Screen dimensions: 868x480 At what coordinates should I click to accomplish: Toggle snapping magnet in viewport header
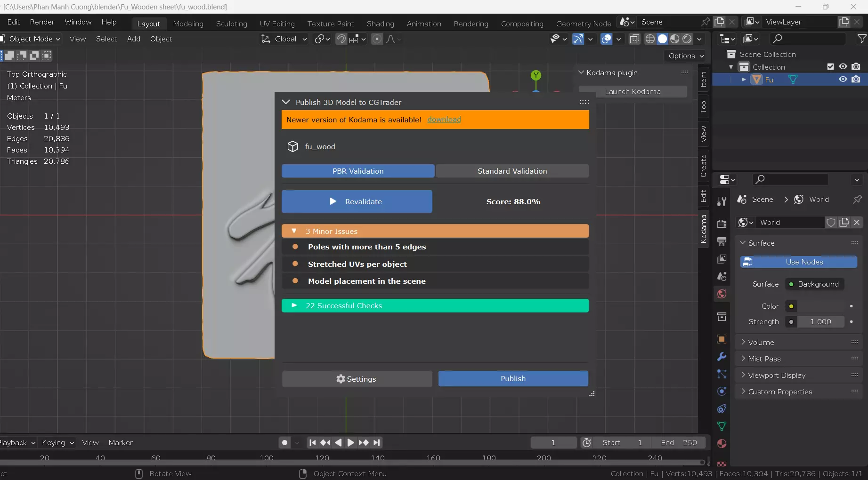341,39
